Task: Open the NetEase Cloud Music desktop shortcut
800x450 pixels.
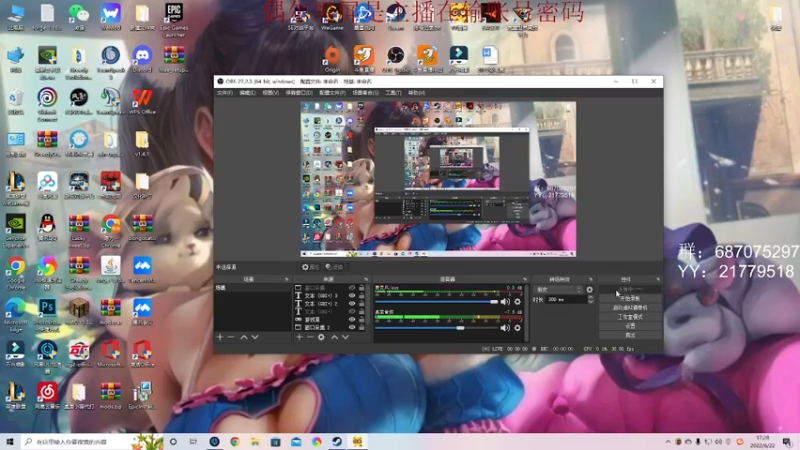Action: tap(47, 396)
